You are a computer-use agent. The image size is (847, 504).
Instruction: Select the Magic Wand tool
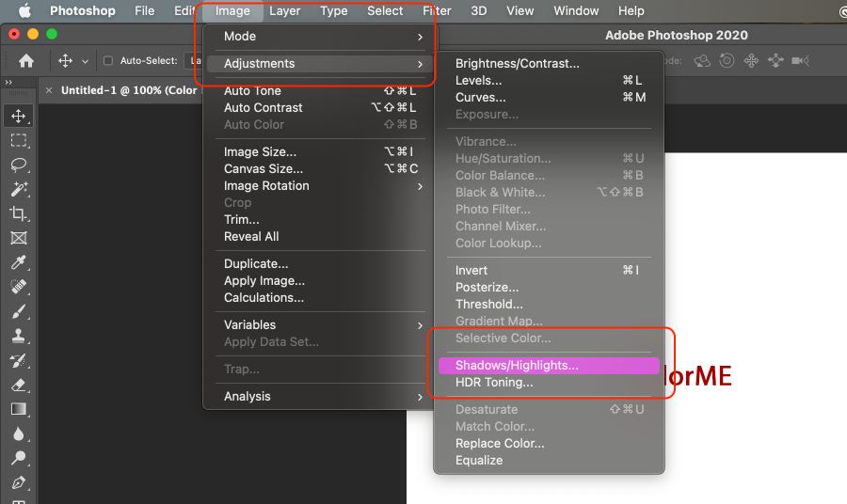coord(19,189)
